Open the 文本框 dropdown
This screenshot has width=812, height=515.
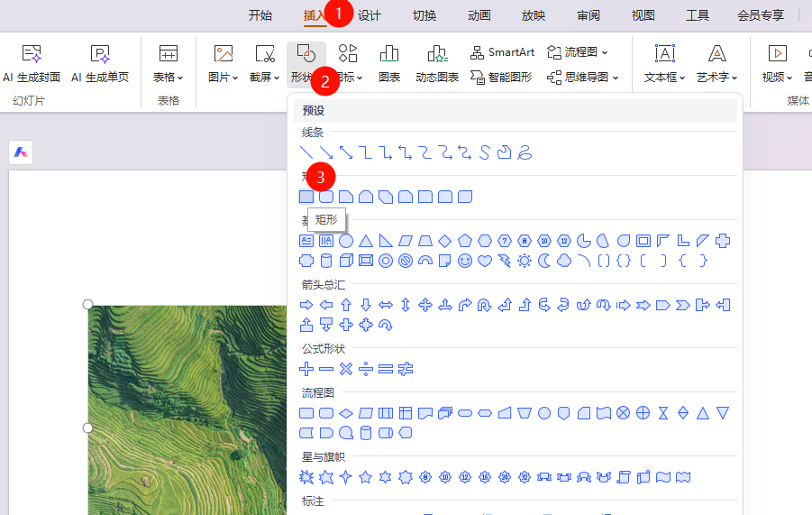[665, 64]
